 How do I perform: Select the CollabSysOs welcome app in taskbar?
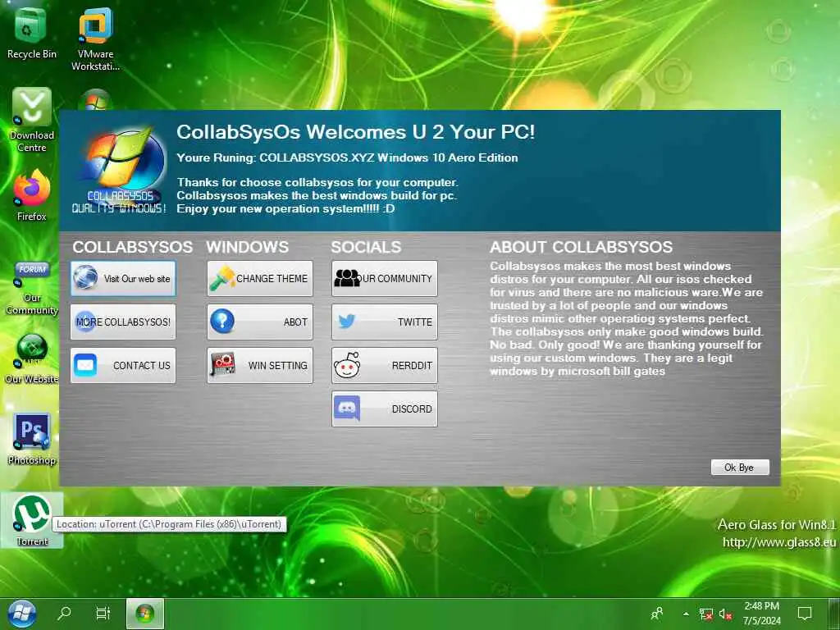point(144,614)
